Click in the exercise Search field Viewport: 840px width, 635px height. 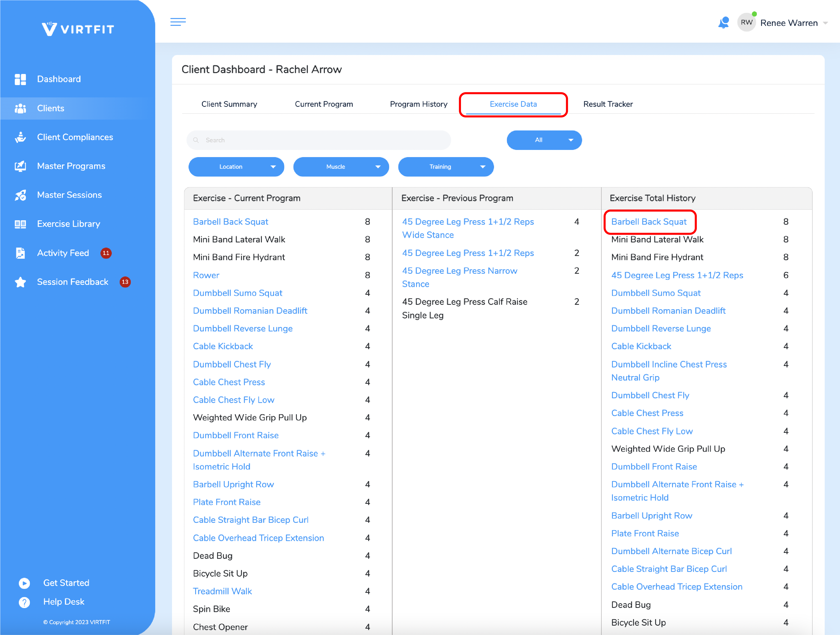[x=318, y=140]
